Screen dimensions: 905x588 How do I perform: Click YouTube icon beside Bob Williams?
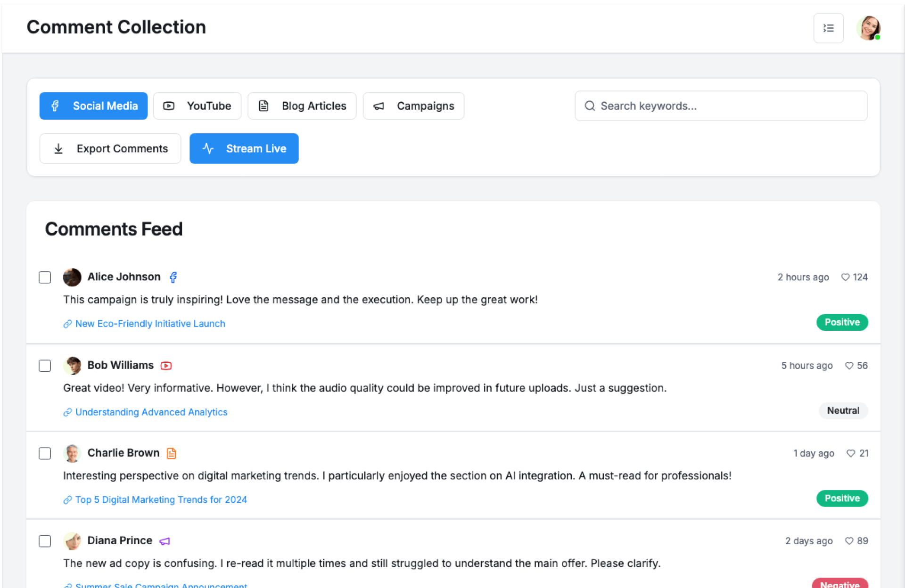click(166, 366)
